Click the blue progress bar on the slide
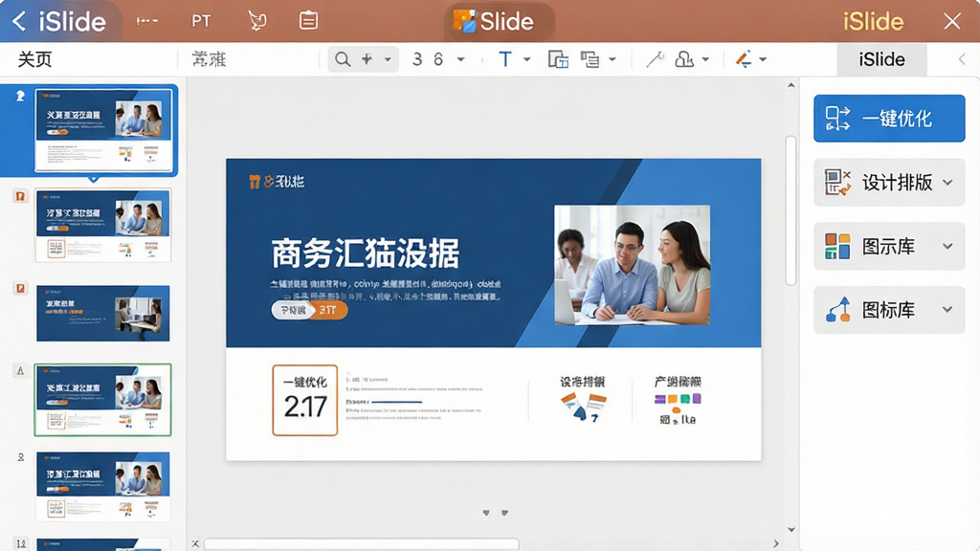The height and width of the screenshot is (551, 980). click(397, 402)
